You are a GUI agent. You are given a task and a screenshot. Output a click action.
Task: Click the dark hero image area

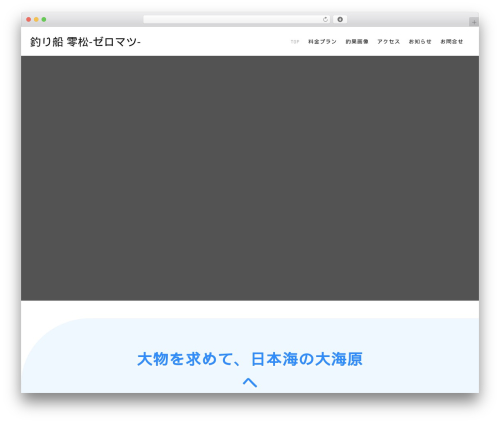250,178
